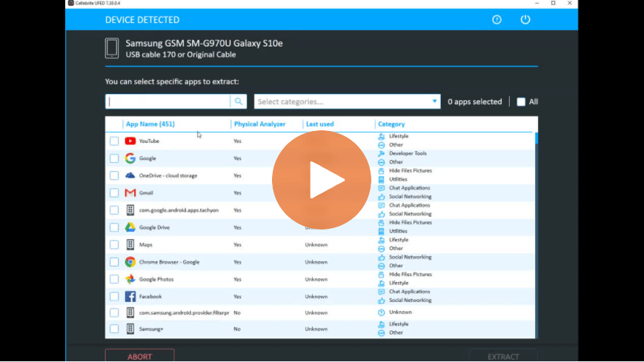The width and height of the screenshot is (644, 362).
Task: Click the Google Photos app icon
Action: tap(130, 279)
